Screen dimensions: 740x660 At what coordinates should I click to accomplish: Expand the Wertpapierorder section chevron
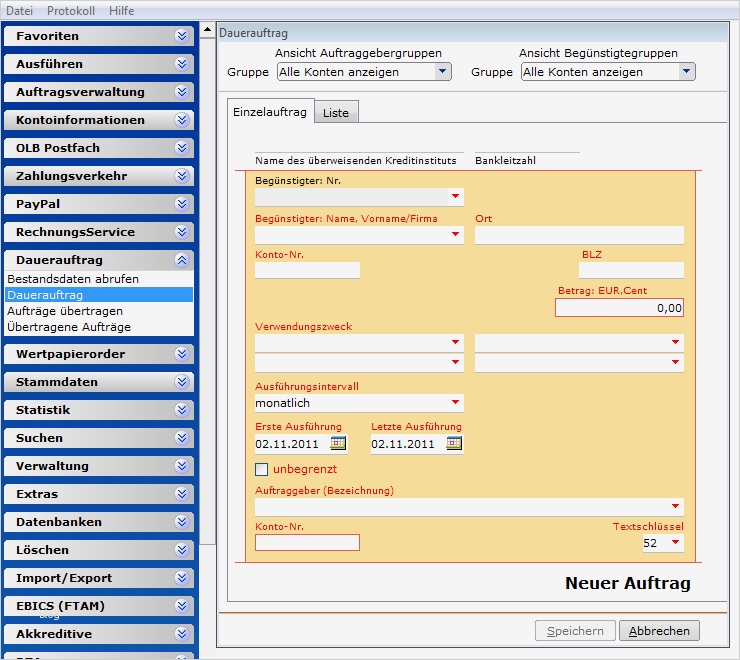(182, 354)
